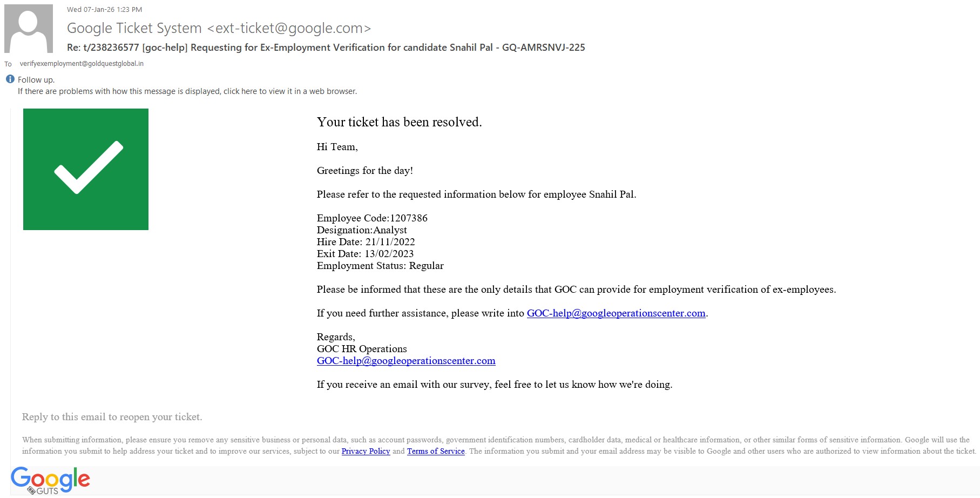
Task: Click the 'view it in a web browser' message
Action: click(187, 91)
